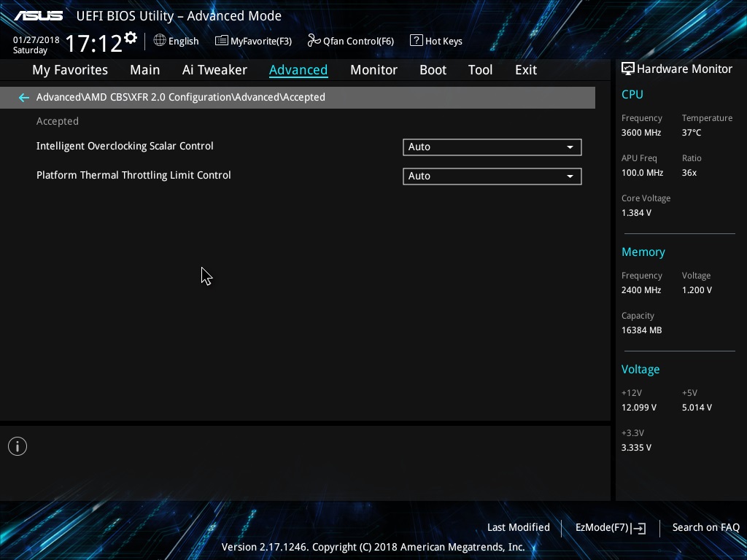The height and width of the screenshot is (560, 747).
Task: Open Platform Thermal Throttling Limit Control dropdown
Action: [x=492, y=176]
